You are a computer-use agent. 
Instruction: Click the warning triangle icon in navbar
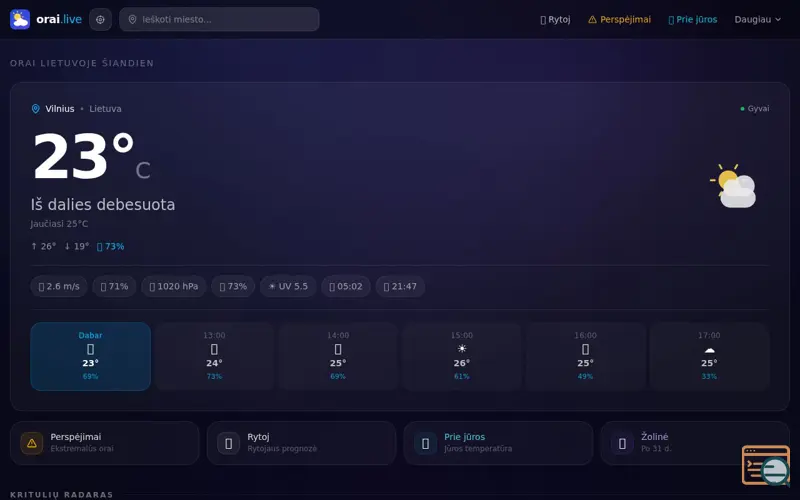click(x=592, y=19)
